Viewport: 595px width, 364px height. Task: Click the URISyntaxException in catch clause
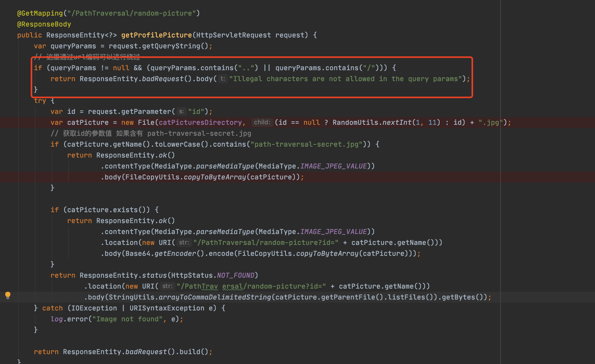tap(167, 308)
